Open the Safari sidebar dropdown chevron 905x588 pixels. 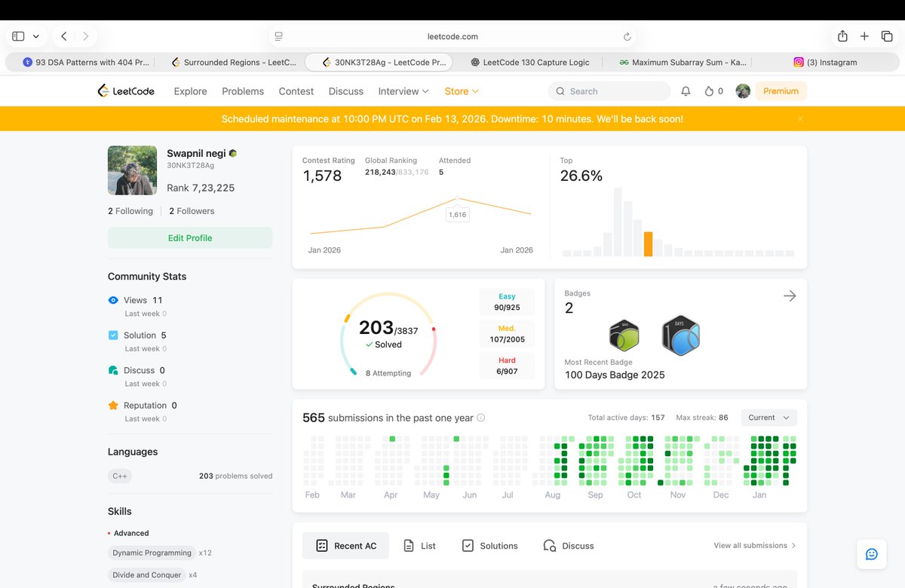36,36
